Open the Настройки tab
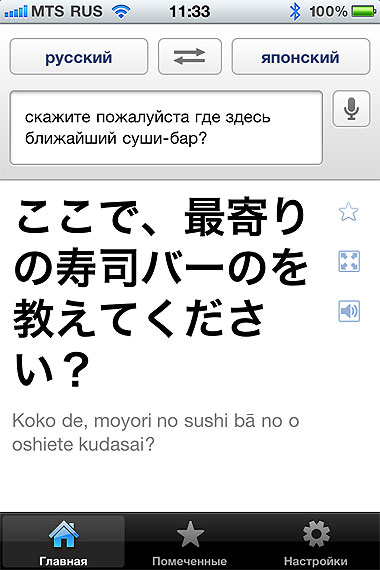Viewport: 380px width, 570px height. coord(316,542)
